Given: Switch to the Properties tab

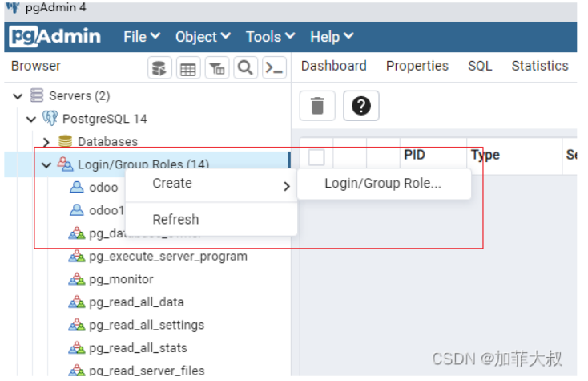Looking at the screenshot, I should coord(417,66).
